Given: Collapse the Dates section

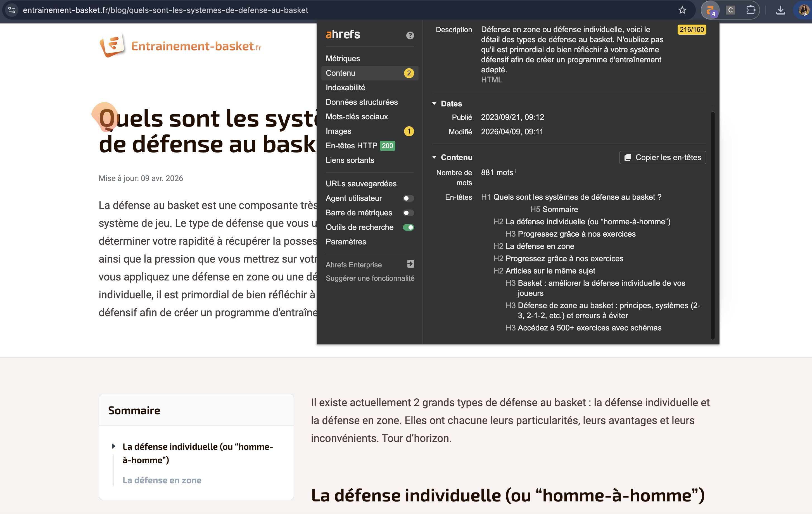Looking at the screenshot, I should tap(435, 103).
